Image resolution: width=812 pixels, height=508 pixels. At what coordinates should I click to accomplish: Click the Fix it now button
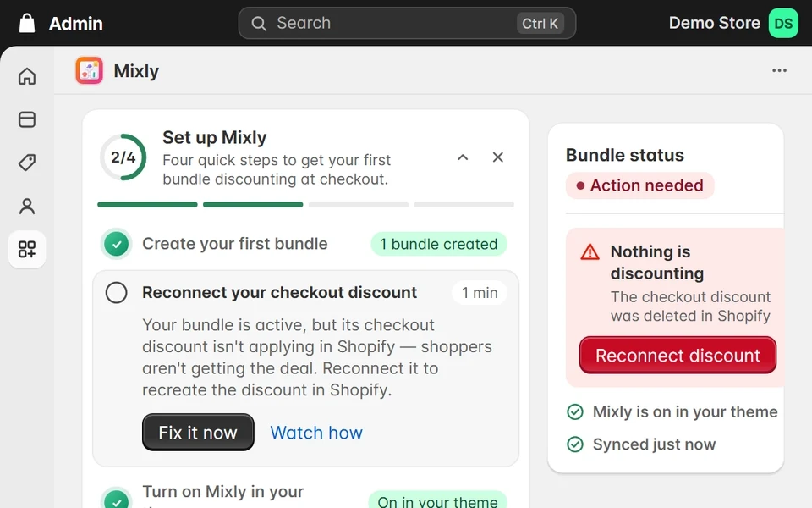(198, 433)
